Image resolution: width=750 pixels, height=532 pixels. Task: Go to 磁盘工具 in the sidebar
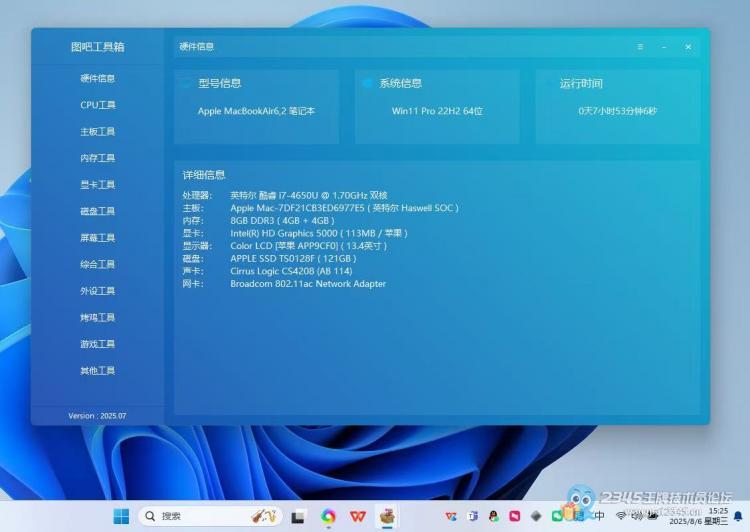pyautogui.click(x=98, y=211)
